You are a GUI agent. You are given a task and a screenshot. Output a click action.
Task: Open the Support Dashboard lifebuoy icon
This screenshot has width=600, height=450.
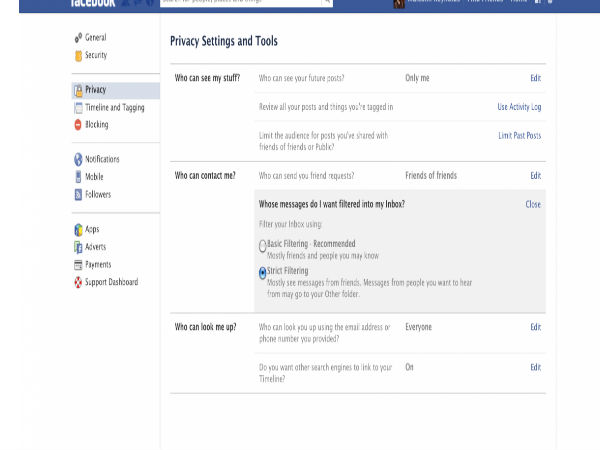78,282
